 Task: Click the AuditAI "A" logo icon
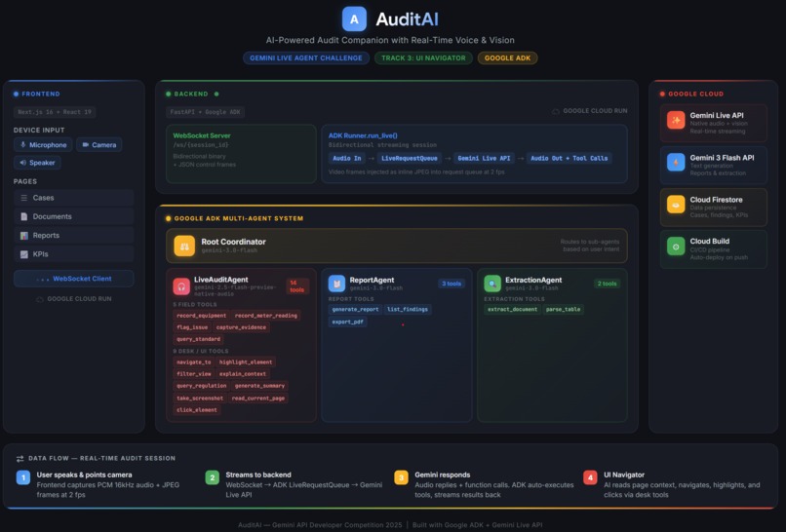pos(354,19)
